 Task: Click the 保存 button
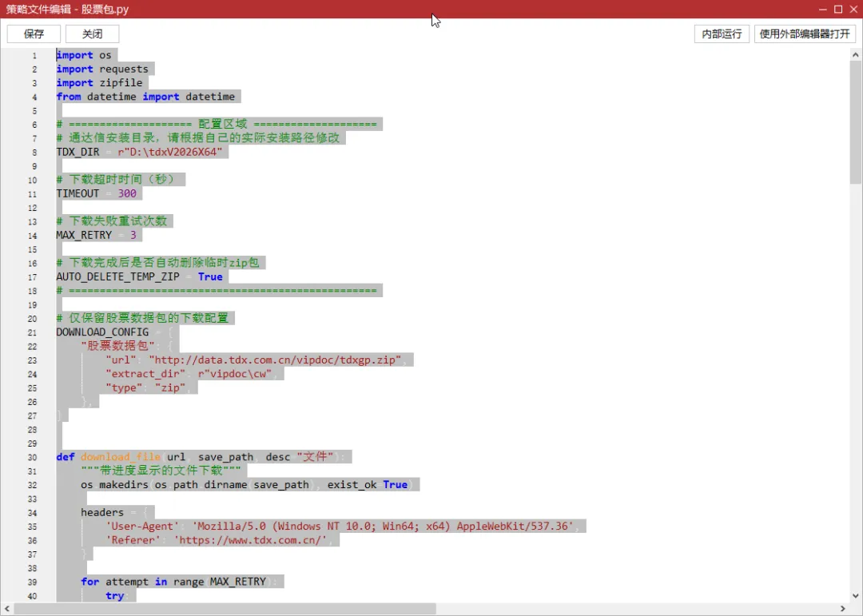(34, 34)
